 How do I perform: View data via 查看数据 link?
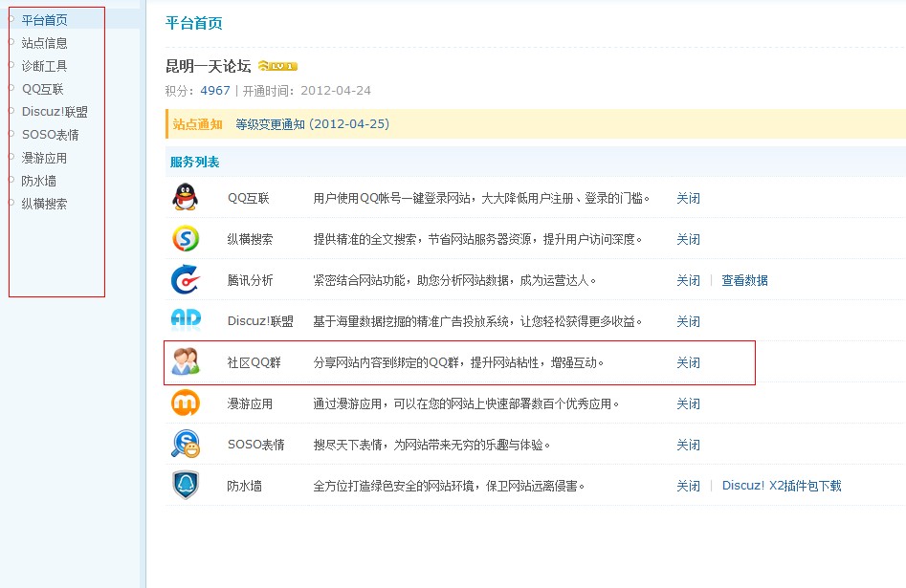[744, 280]
